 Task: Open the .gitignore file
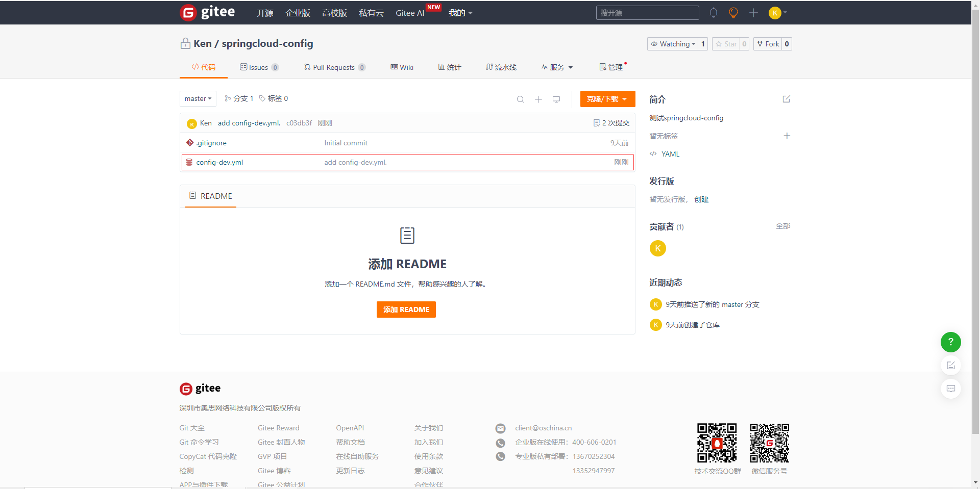point(211,143)
